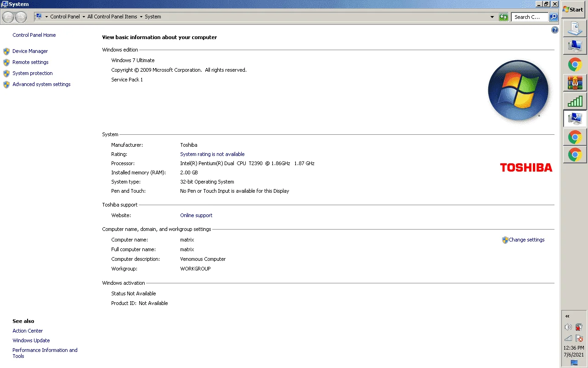This screenshot has height=368, width=588.
Task: Click the Status Not Available text
Action: click(x=134, y=293)
